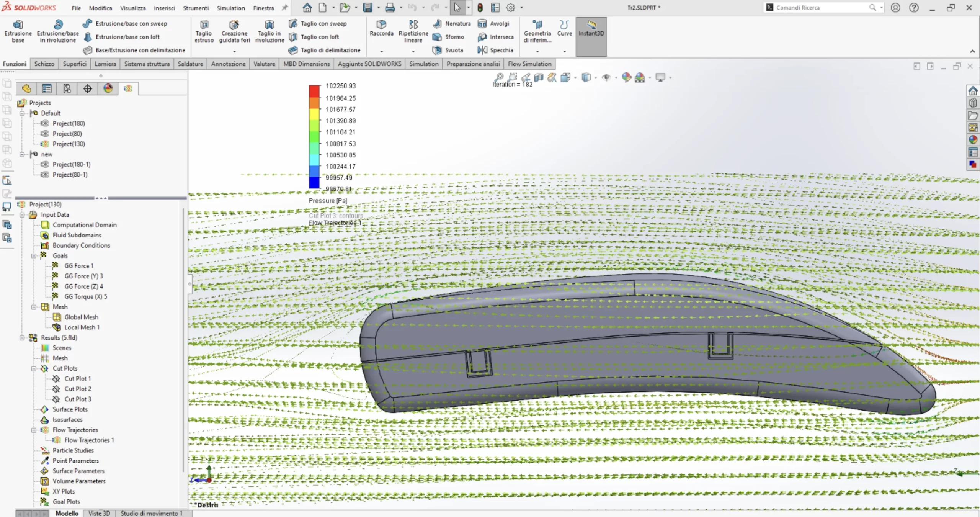
Task: Toggle the Instant3D button
Action: point(591,29)
